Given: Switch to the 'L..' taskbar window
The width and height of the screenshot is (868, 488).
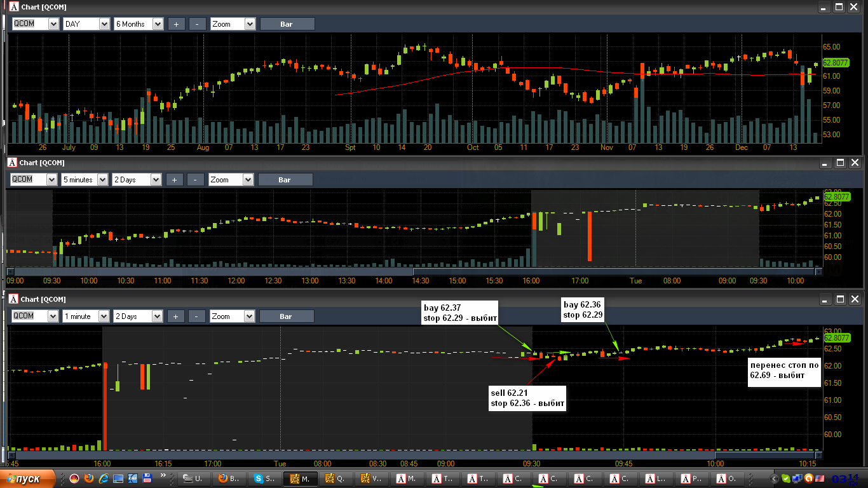Looking at the screenshot, I should tap(656, 478).
